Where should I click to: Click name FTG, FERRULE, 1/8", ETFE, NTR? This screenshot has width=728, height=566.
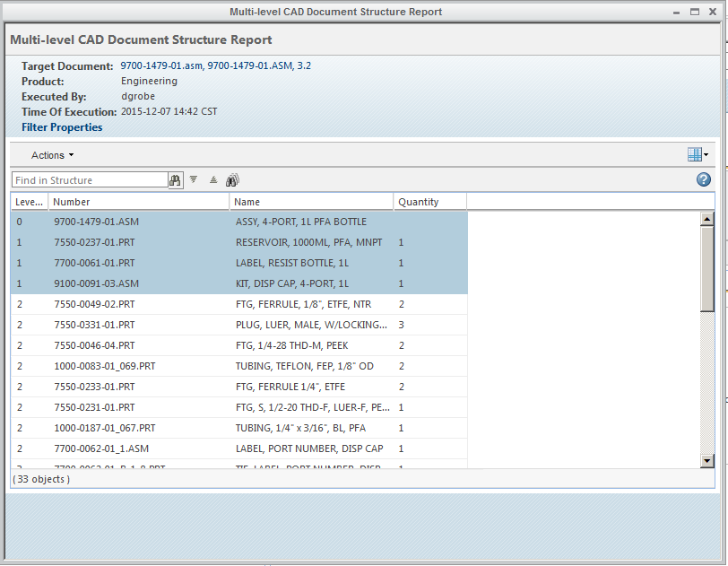(x=303, y=304)
